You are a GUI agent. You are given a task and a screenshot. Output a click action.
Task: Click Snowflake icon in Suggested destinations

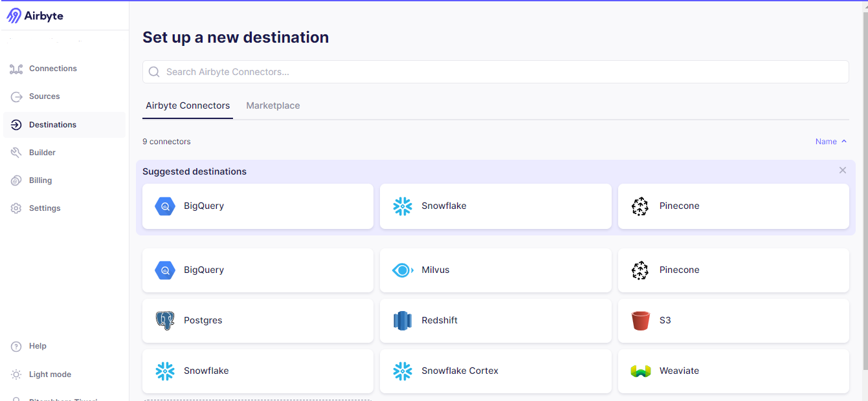[x=403, y=206]
